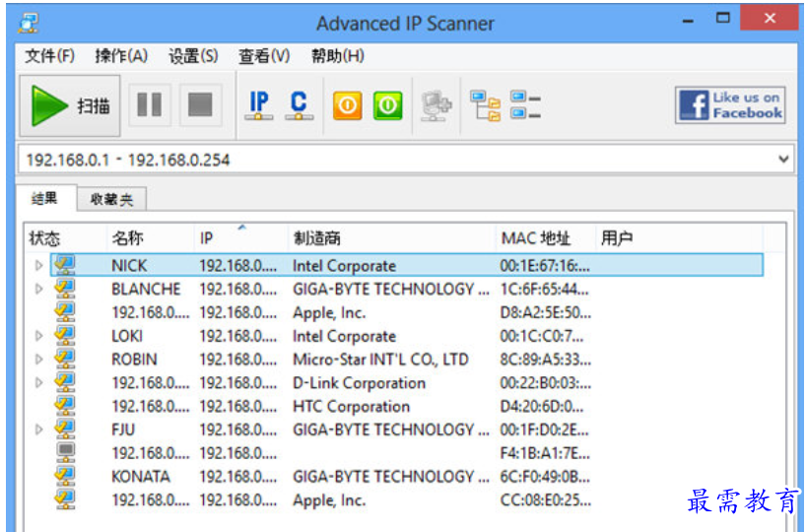Start scanning with the green 扫描 button
807x532 pixels.
(x=70, y=105)
